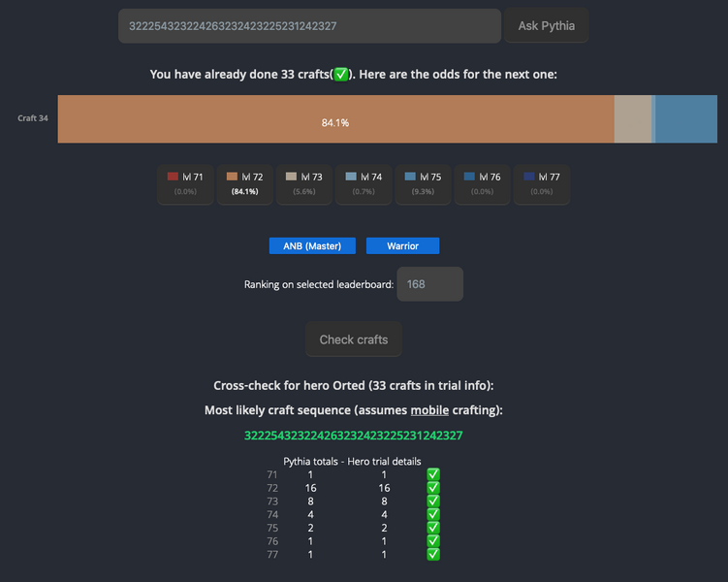Click the 84.1% orange bar segment

pyautogui.click(x=335, y=119)
